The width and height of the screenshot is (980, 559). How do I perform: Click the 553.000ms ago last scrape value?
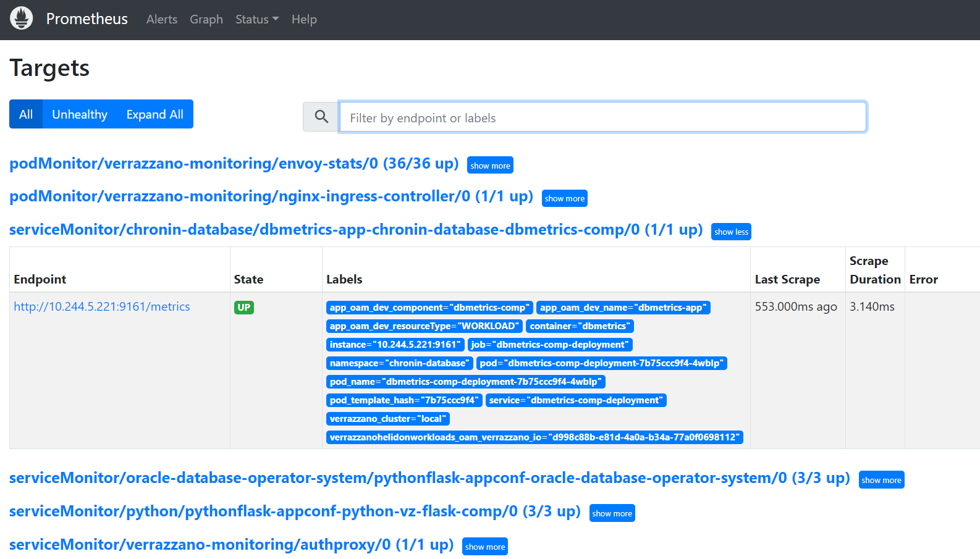796,307
